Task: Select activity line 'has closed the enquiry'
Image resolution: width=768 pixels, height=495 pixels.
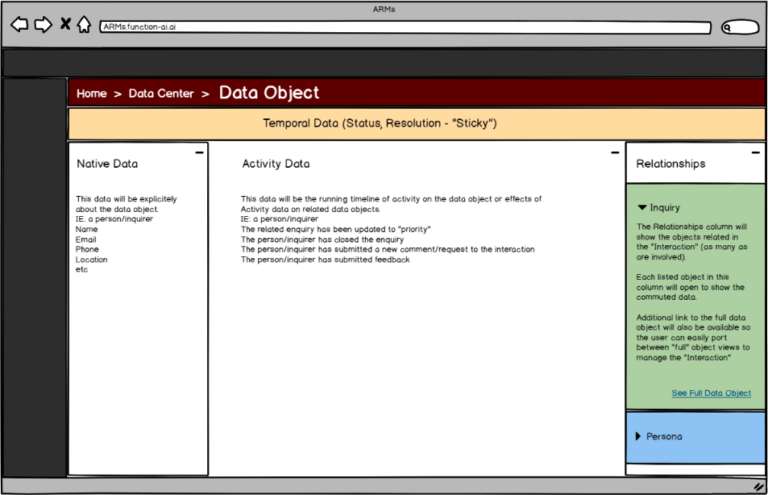Action: [322, 239]
